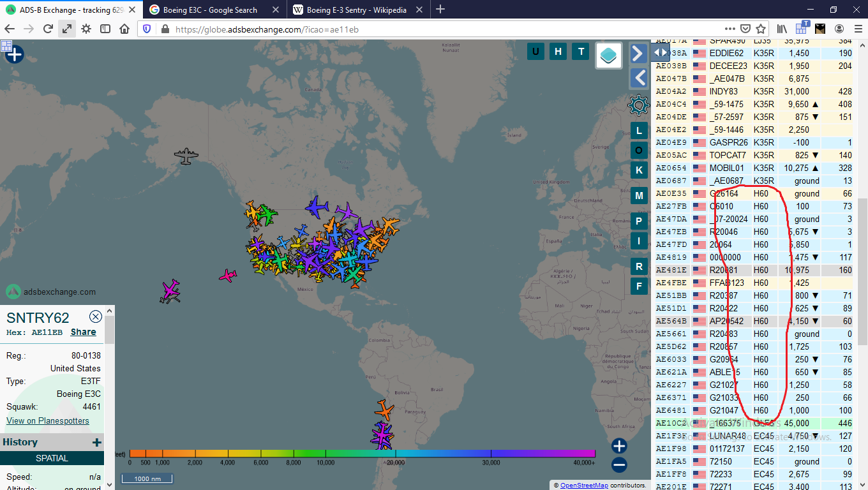Reload the current page
Screen dimensions: 868x490
point(48,29)
